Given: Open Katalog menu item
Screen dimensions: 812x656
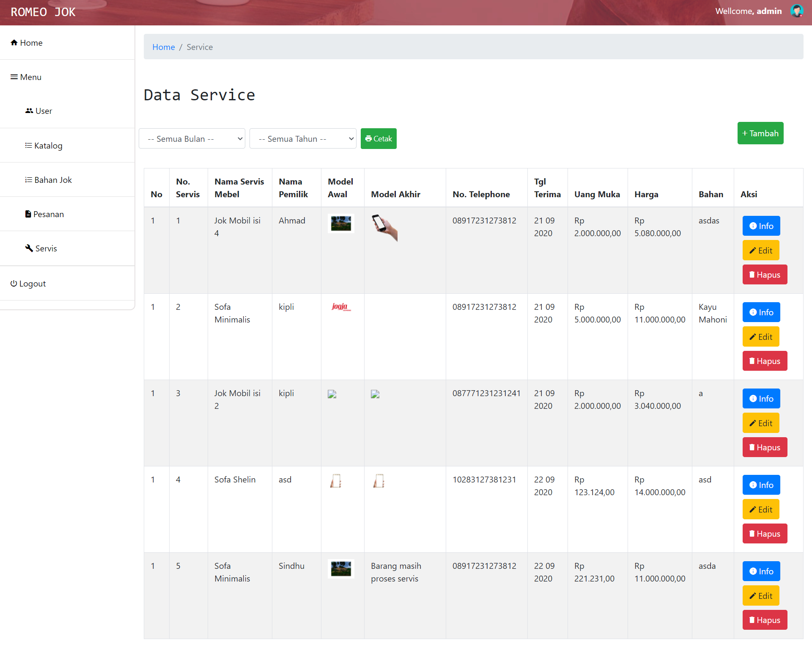Looking at the screenshot, I should coord(48,146).
